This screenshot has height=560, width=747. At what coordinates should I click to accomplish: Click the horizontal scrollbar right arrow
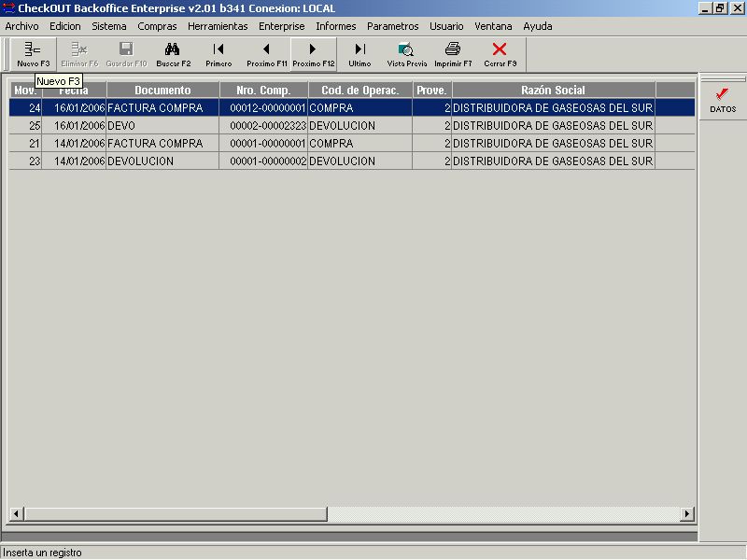point(686,514)
